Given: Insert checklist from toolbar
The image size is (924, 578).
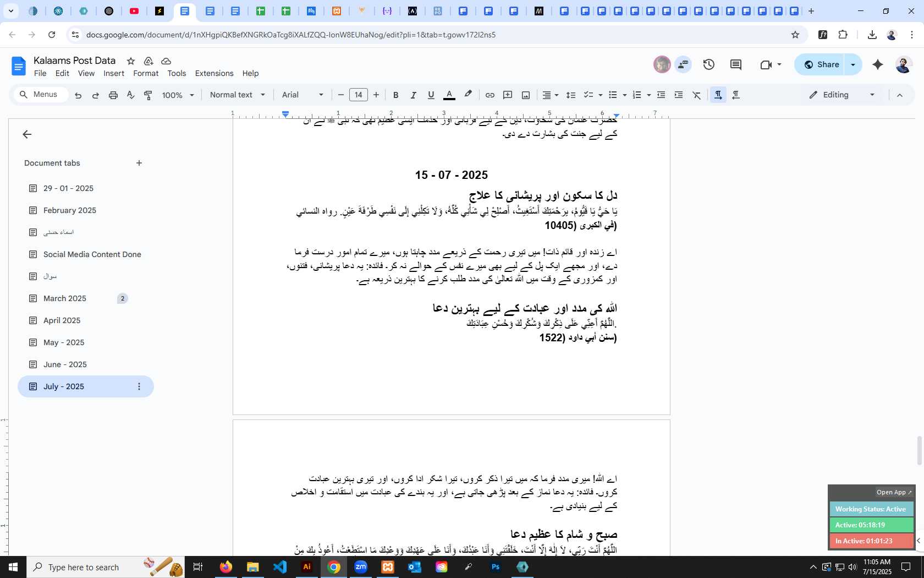Looking at the screenshot, I should click(x=588, y=95).
